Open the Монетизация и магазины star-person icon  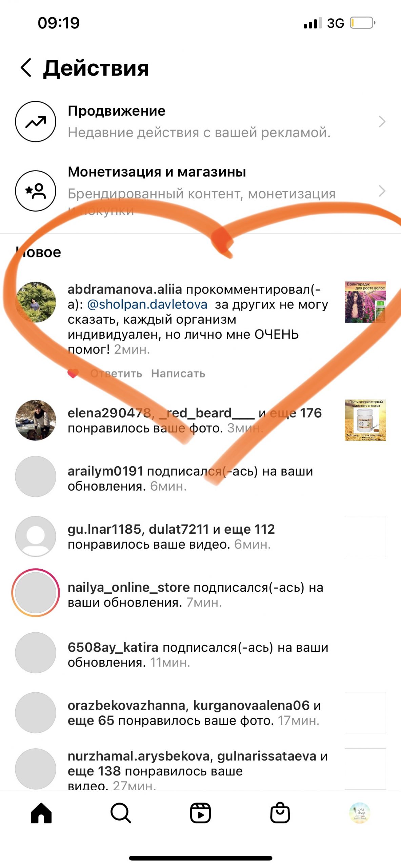[x=36, y=191]
